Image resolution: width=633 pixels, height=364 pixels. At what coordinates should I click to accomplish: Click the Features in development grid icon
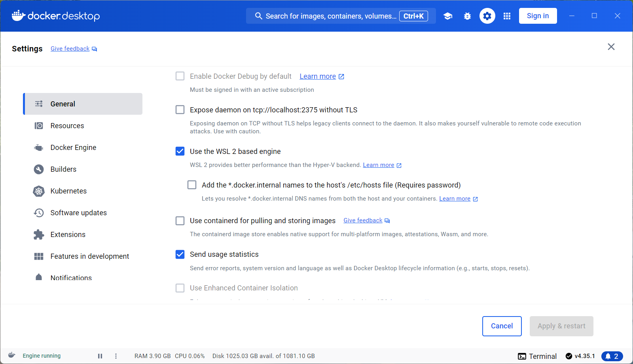pos(39,256)
